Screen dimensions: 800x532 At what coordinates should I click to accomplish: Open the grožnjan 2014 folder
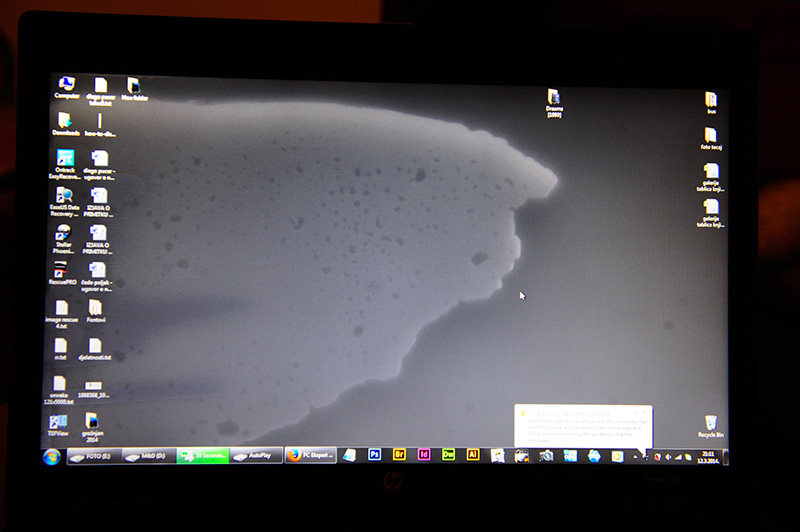pos(92,427)
